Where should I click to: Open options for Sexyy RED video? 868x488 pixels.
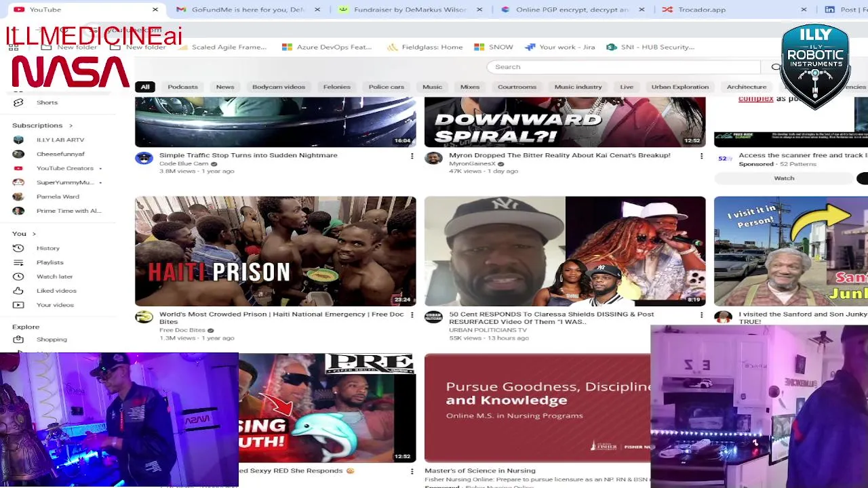(412, 471)
